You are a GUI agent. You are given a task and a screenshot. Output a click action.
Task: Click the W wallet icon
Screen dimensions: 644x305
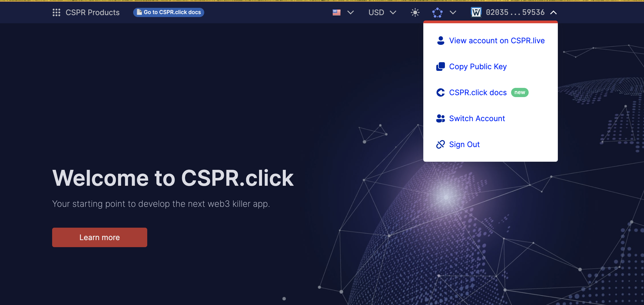click(x=476, y=12)
